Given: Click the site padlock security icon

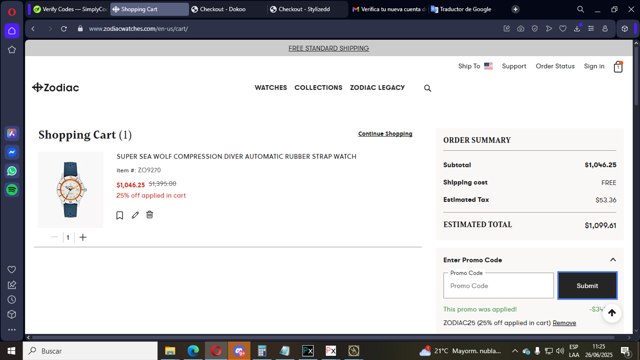Looking at the screenshot, I should coord(80,29).
